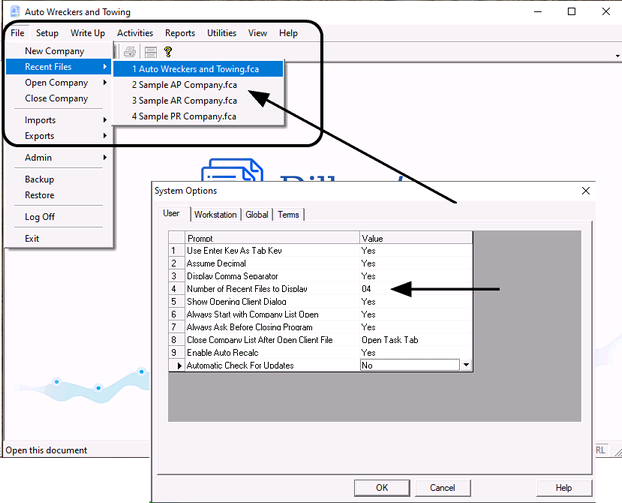Select Show Opening Client Dialog row
622x503 pixels.
pos(321,301)
